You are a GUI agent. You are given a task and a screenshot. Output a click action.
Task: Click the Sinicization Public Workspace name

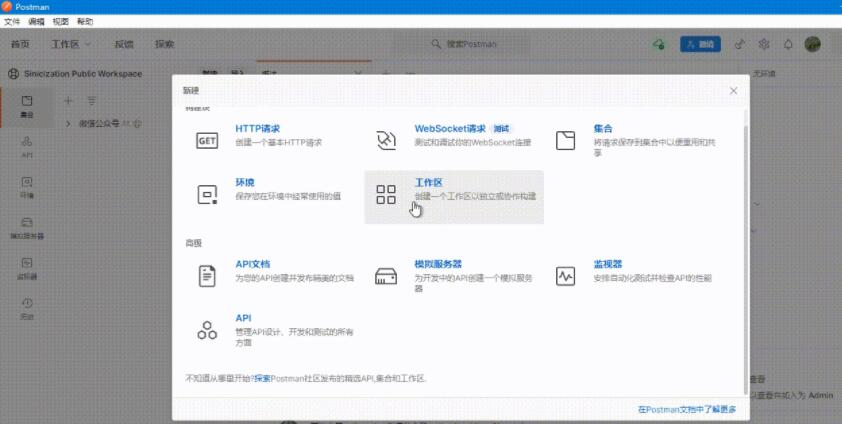83,74
